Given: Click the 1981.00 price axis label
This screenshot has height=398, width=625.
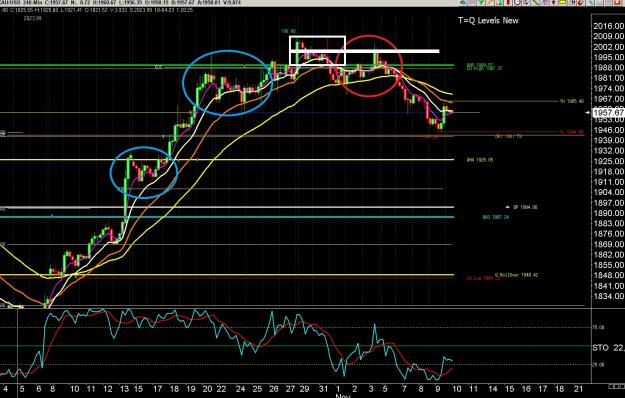Looking at the screenshot, I should 608,78.
